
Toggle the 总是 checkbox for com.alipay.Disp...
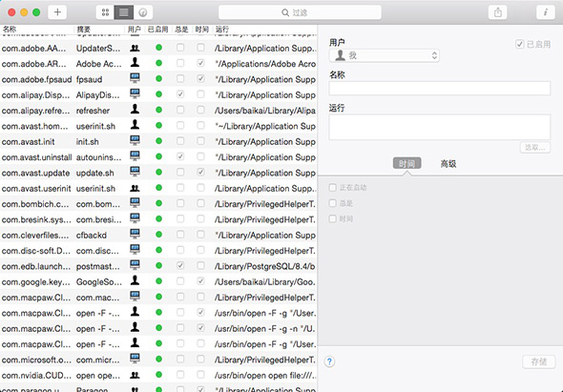click(180, 94)
